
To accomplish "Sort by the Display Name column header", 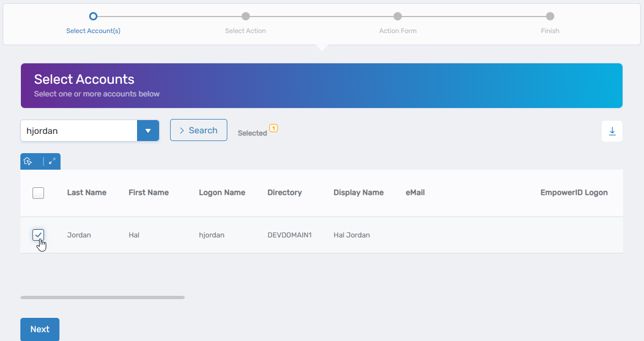I will pos(358,192).
